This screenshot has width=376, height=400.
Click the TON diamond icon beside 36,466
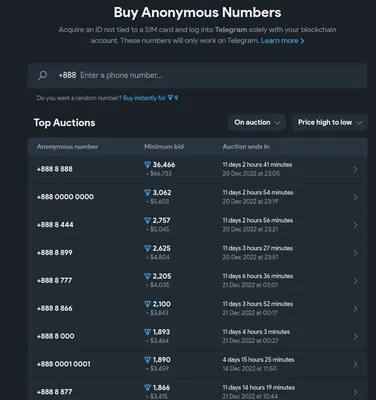tap(147, 165)
